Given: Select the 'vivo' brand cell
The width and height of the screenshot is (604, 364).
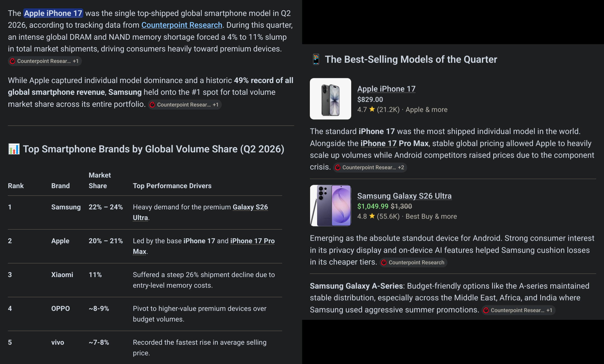Looking at the screenshot, I should click(58, 342).
